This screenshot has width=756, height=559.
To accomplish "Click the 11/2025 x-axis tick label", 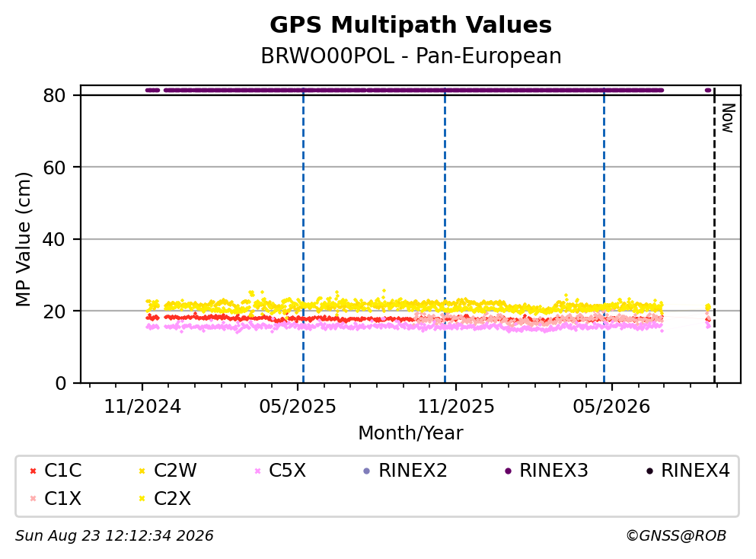I will 455,407.
